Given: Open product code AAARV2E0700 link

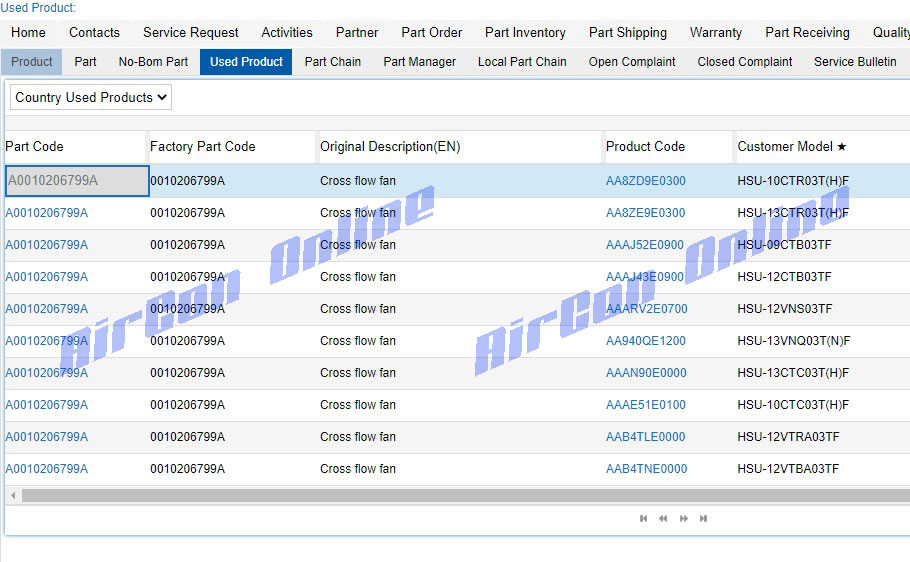Looking at the screenshot, I should (647, 308).
